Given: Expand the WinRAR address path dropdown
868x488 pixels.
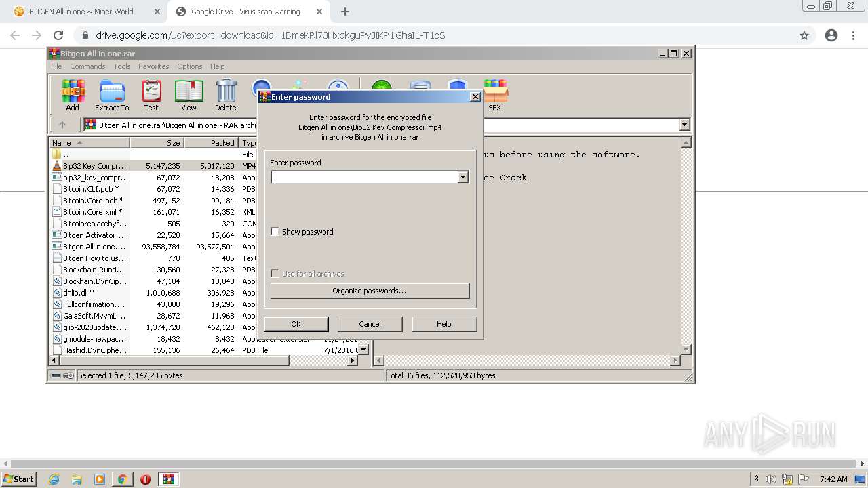Looking at the screenshot, I should [x=684, y=125].
